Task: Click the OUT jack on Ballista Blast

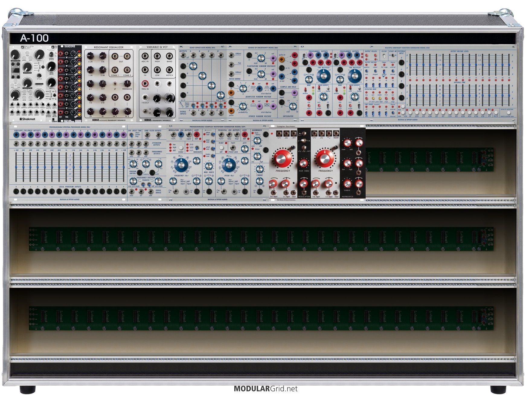Action: click(43, 112)
